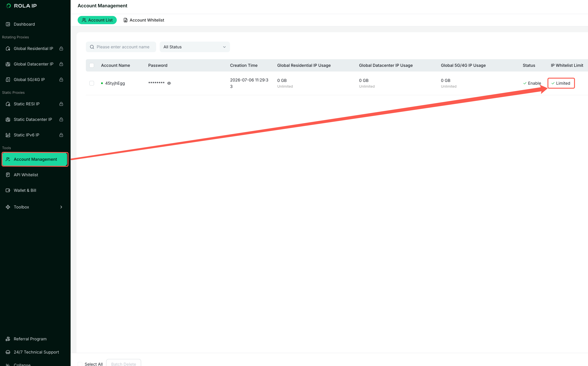This screenshot has width=588, height=366.
Task: Open Static Datacenter IP menu item
Action: [35, 119]
